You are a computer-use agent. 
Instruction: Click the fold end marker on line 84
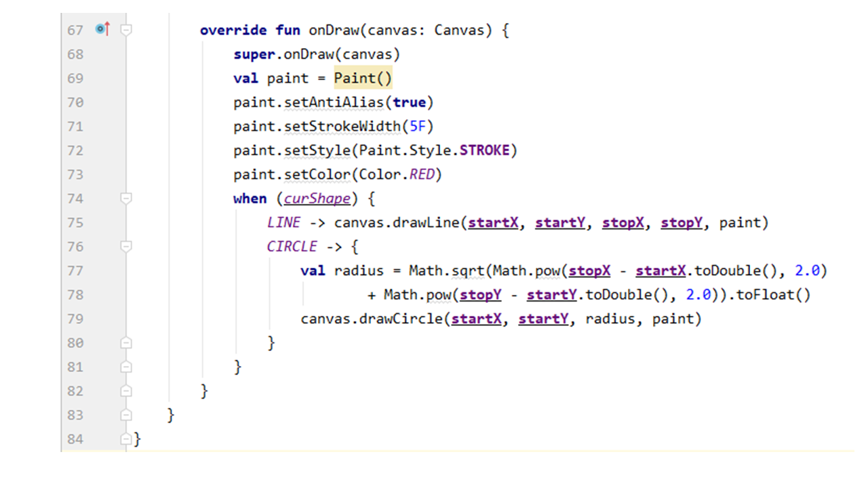(x=125, y=439)
